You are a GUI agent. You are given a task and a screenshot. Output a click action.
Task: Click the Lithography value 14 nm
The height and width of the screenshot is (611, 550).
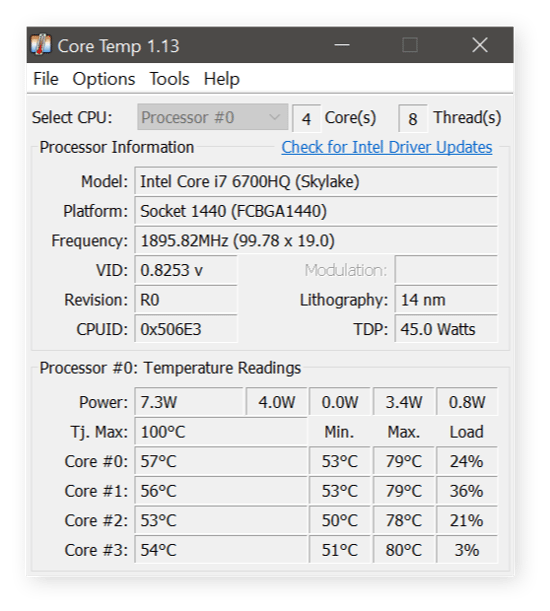[x=446, y=300]
